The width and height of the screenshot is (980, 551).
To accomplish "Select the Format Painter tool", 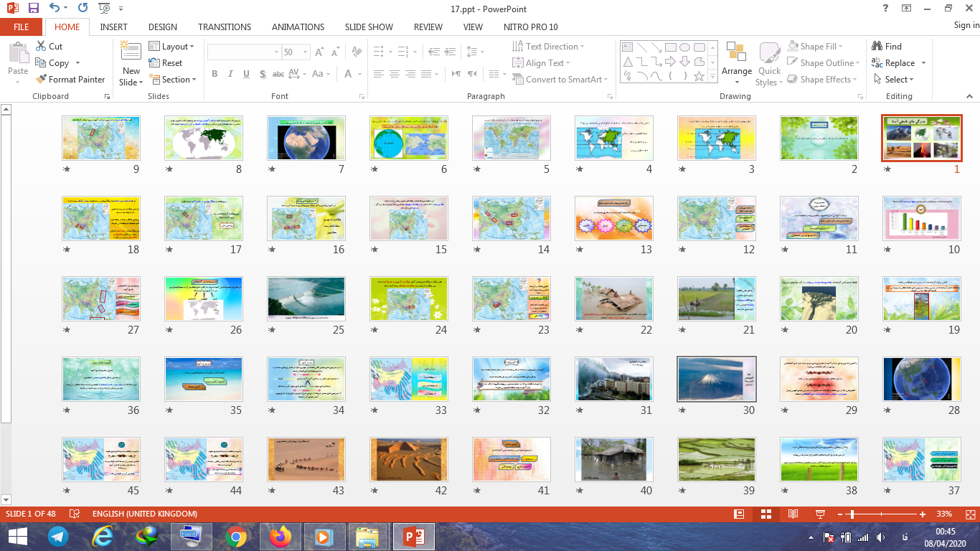I will 70,80.
